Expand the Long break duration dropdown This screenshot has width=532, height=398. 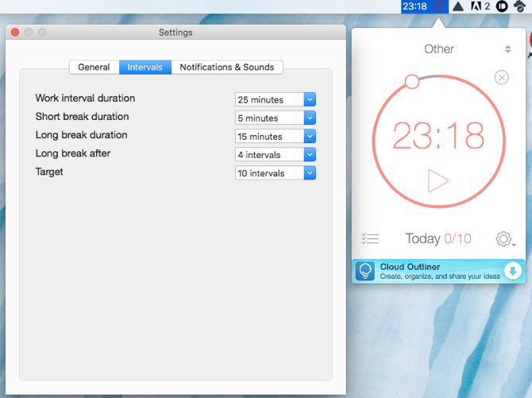click(x=310, y=136)
